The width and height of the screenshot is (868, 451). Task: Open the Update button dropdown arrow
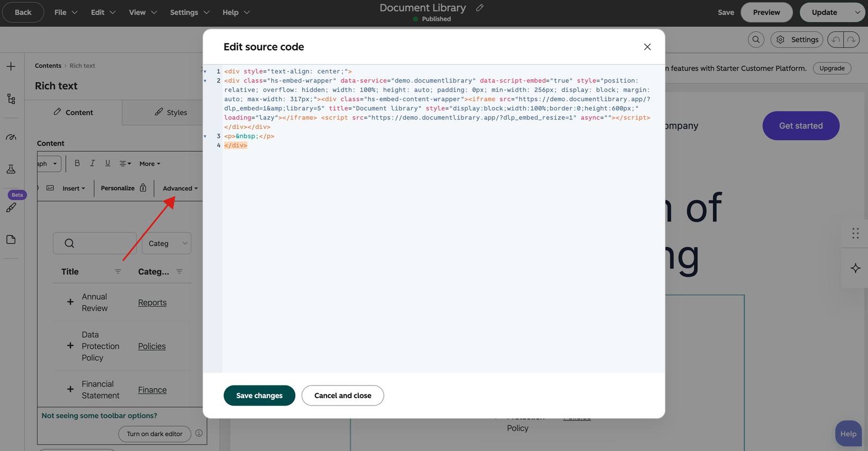(x=857, y=12)
